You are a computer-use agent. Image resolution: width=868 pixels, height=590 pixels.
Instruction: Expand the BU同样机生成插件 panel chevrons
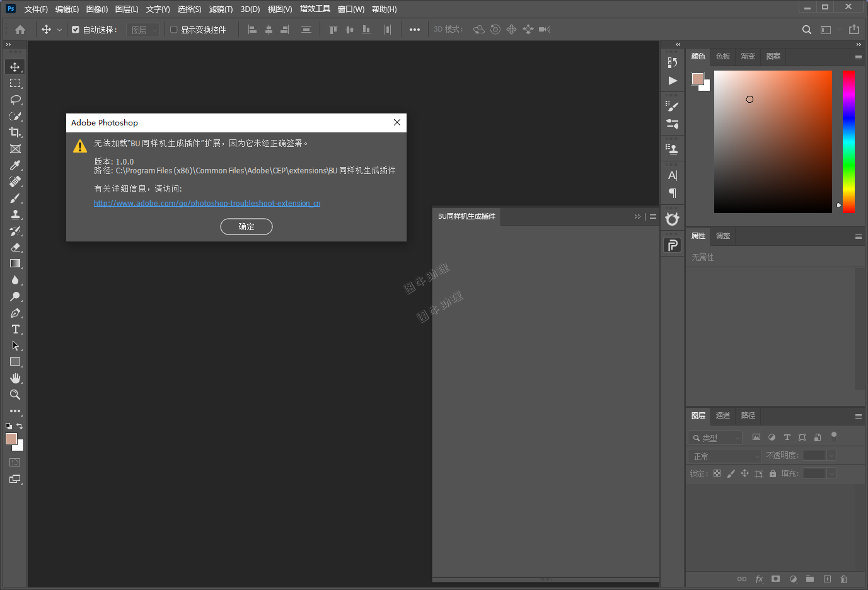coord(637,216)
